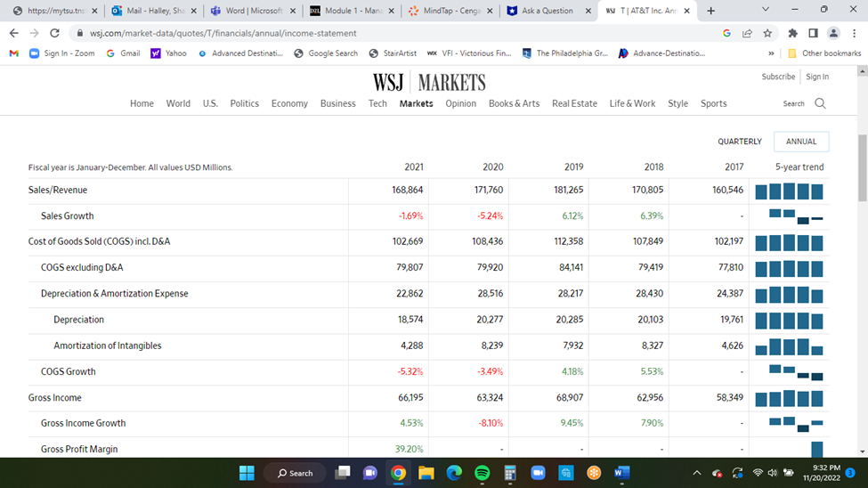Viewport: 868px width, 488px height.
Task: Click the Sales/Revenue 5-year trend chart
Action: [789, 191]
